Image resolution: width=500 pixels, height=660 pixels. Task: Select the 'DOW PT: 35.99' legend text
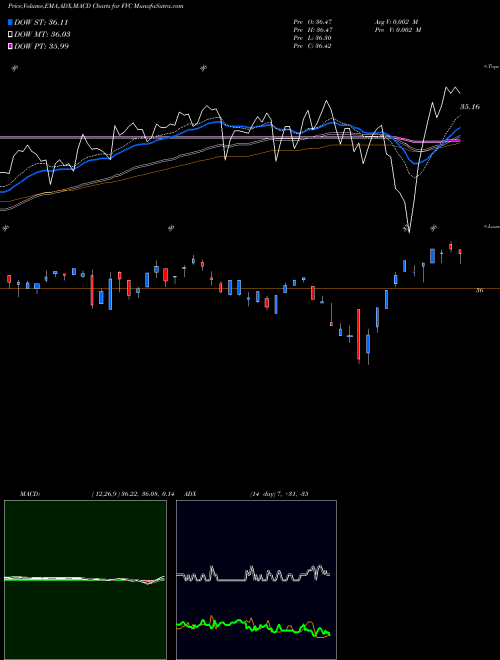pyautogui.click(x=41, y=46)
